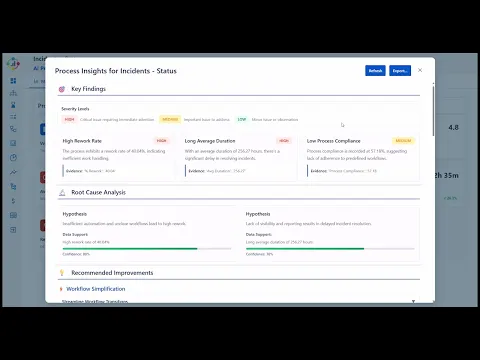Image resolution: width=480 pixels, height=360 pixels.
Task: Click the app logo in the sidebar
Action: tap(13, 63)
